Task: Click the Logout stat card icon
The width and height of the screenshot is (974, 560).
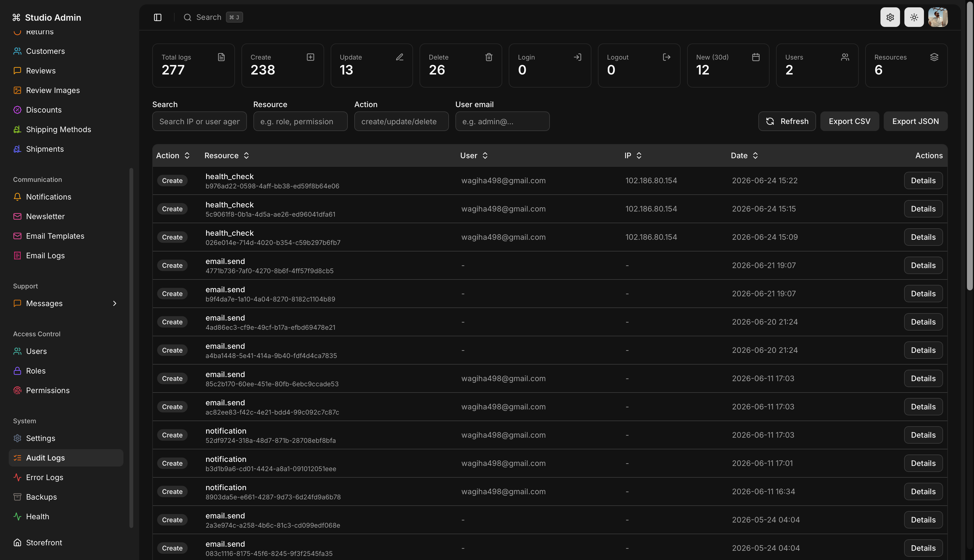Action: point(667,57)
